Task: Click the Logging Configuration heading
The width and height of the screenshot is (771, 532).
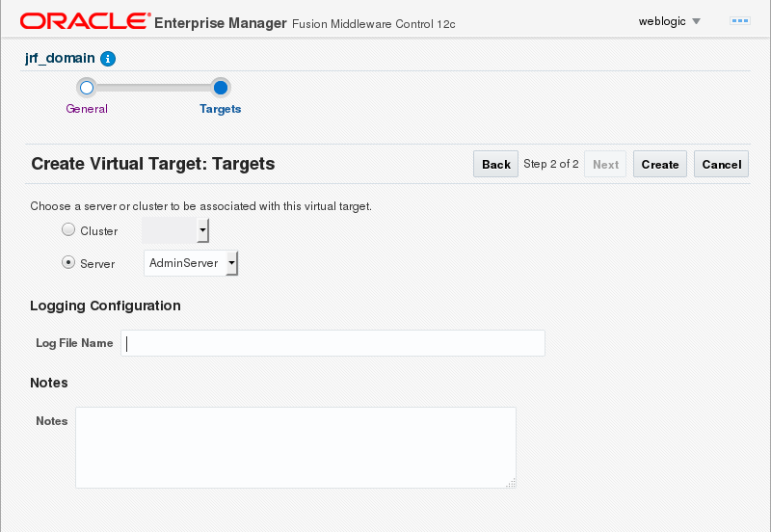Action: (105, 306)
